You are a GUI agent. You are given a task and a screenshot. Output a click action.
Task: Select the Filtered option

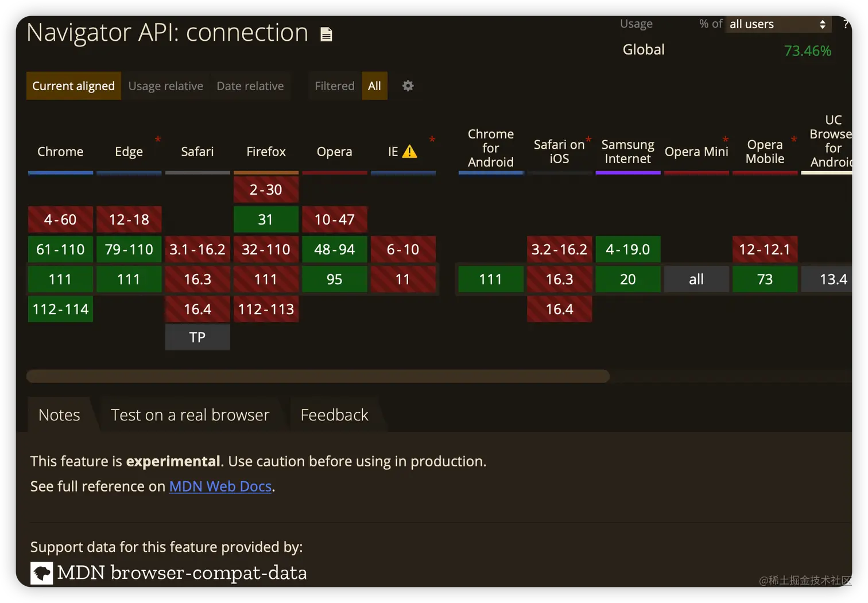pyautogui.click(x=335, y=86)
